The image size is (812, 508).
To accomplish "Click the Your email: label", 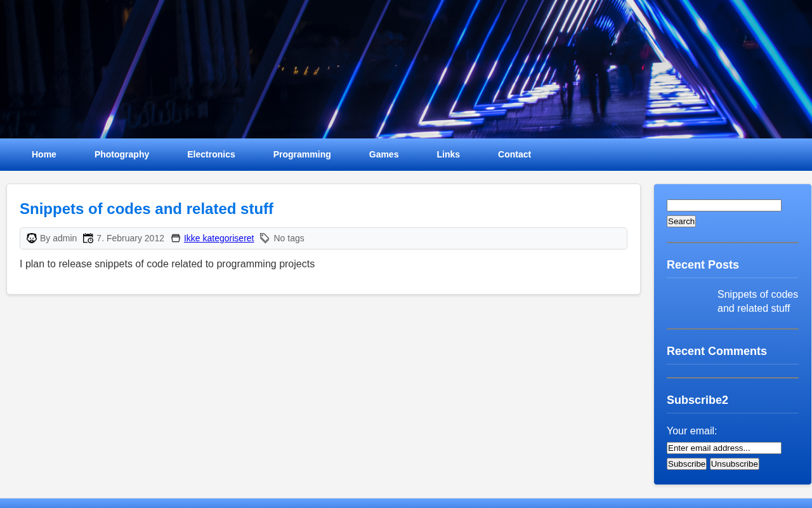I will point(691,431).
